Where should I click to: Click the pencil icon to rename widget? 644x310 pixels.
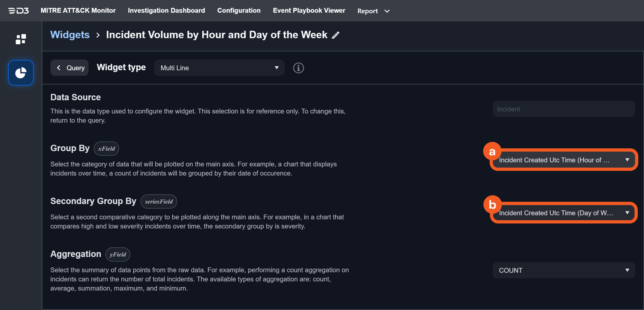(336, 35)
